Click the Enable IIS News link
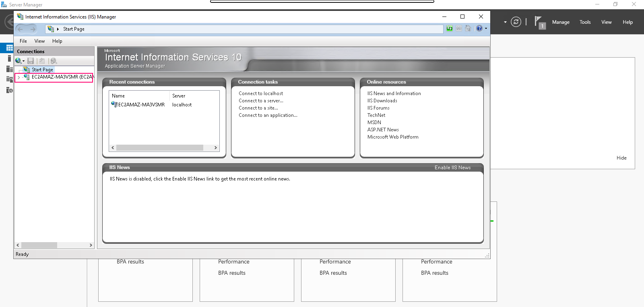The height and width of the screenshot is (307, 644). pyautogui.click(x=452, y=168)
